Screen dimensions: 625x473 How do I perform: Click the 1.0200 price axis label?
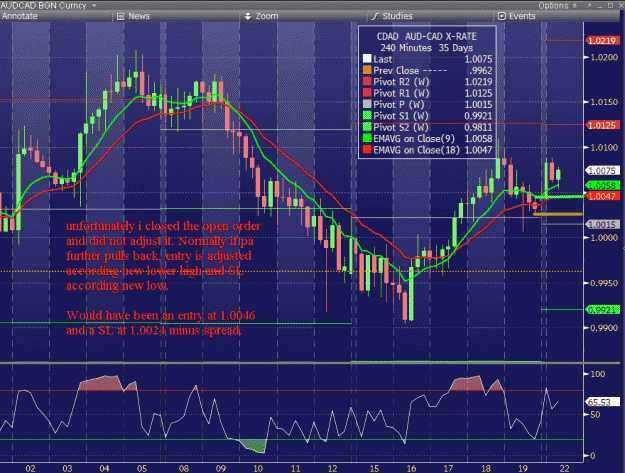coord(604,57)
